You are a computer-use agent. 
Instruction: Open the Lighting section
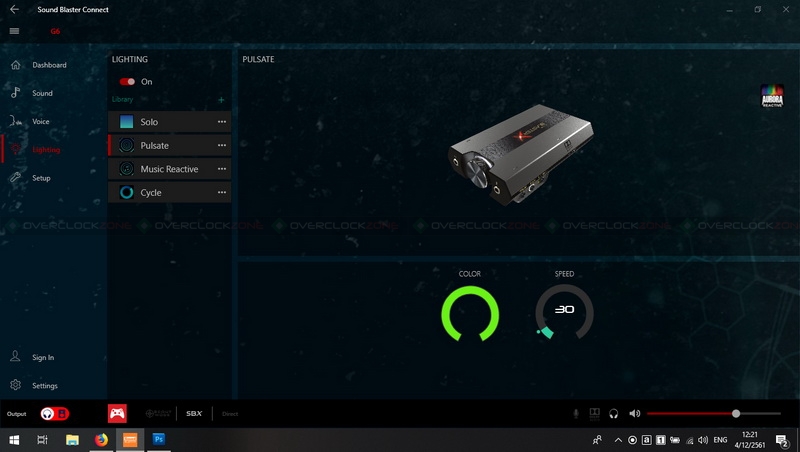(46, 149)
